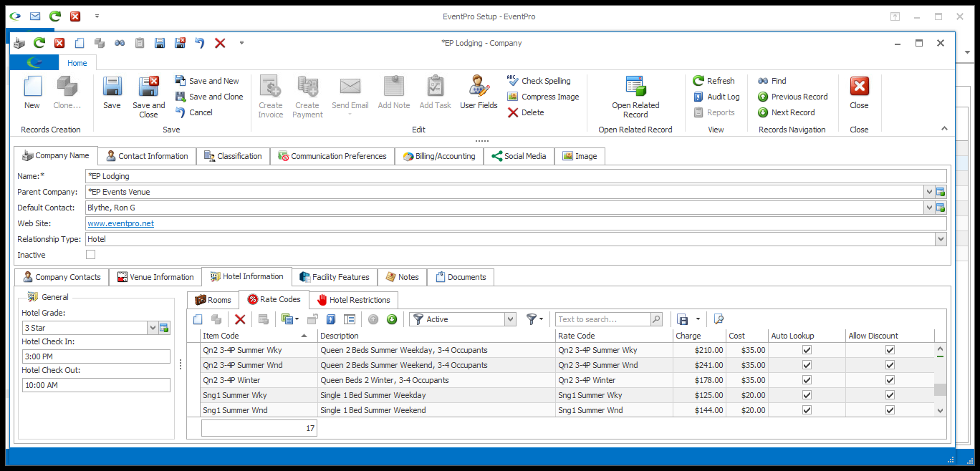This screenshot has height=471, width=980.
Task: Open the Default Contact dropdown arrow
Action: pos(929,208)
